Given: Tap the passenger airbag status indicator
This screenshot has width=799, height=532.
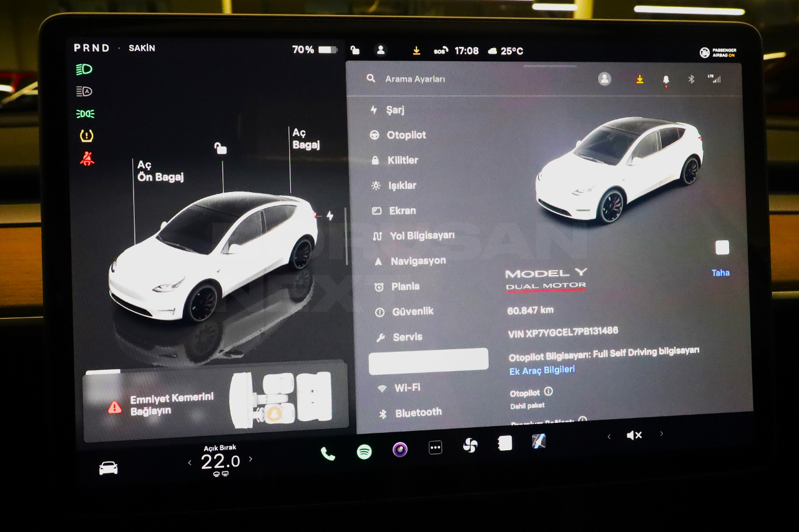Looking at the screenshot, I should tap(717, 52).
